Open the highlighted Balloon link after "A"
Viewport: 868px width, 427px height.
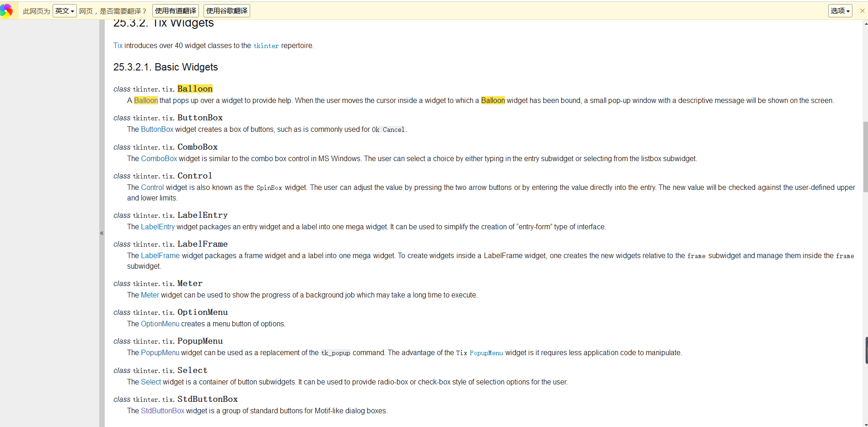[x=146, y=101]
